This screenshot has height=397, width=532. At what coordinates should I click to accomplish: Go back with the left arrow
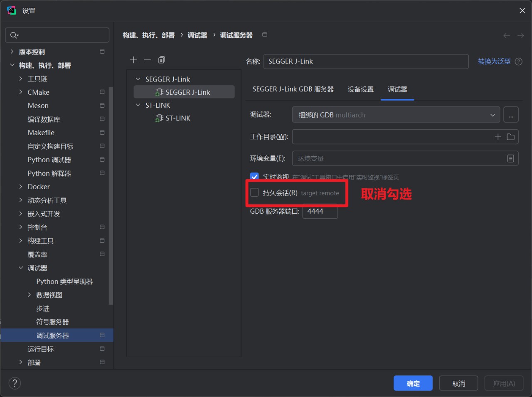click(507, 36)
